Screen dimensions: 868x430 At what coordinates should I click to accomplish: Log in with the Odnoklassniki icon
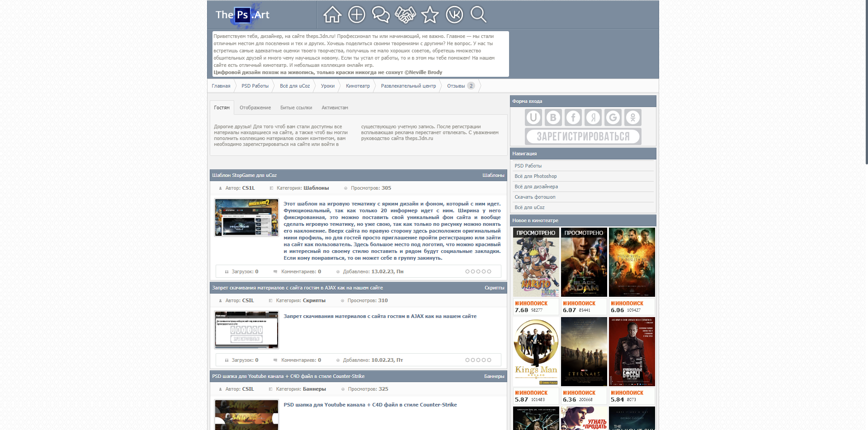633,118
